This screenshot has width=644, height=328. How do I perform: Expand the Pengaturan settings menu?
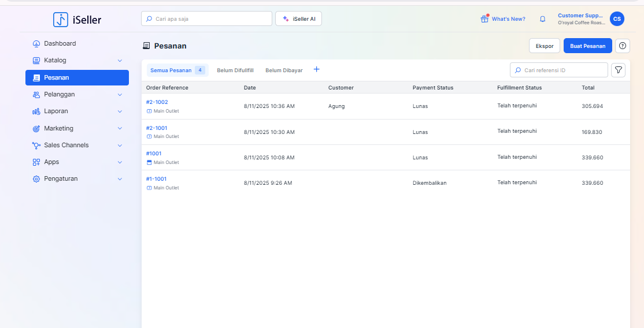pos(120,179)
